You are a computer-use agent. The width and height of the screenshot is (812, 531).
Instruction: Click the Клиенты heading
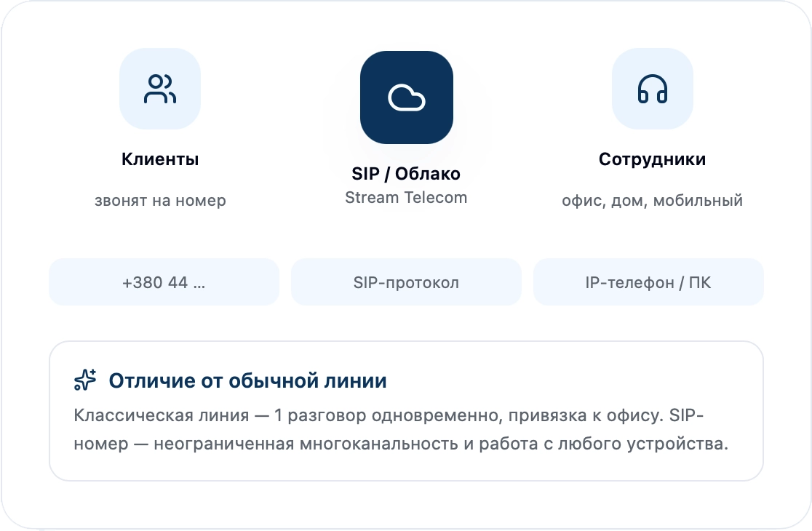tap(160, 159)
